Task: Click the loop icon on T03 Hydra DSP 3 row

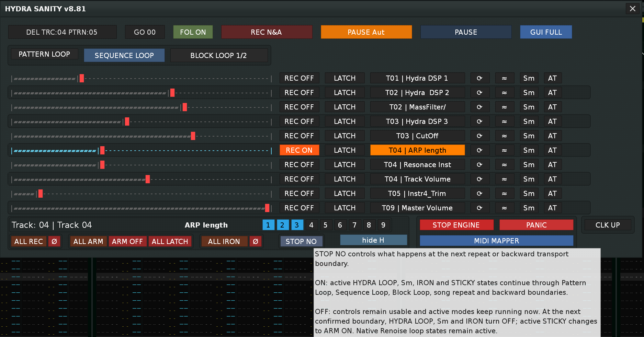Action: coord(480,121)
